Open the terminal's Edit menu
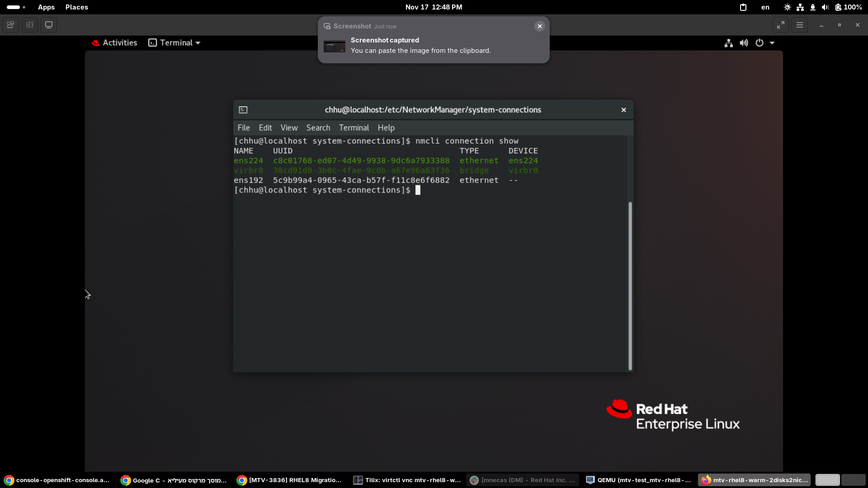The image size is (868, 488). [265, 128]
